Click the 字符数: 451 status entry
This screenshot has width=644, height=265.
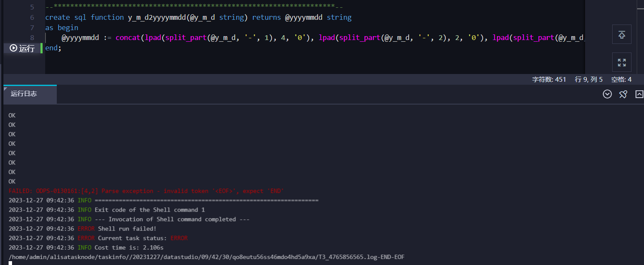click(549, 80)
